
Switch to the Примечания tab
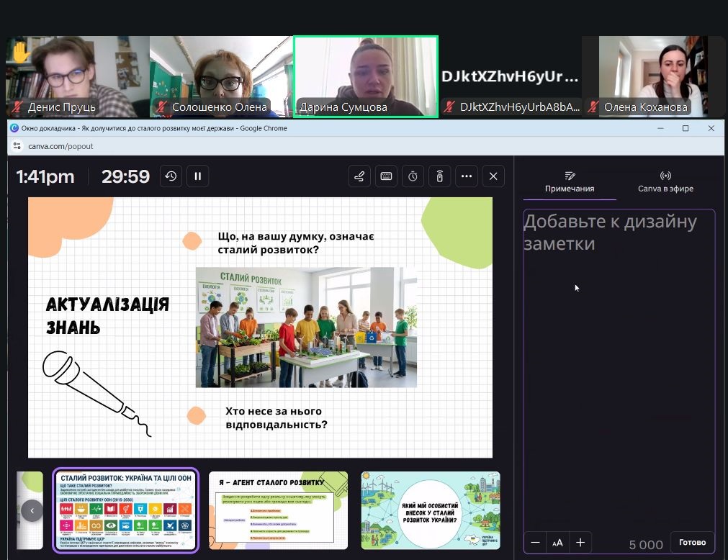click(x=570, y=182)
